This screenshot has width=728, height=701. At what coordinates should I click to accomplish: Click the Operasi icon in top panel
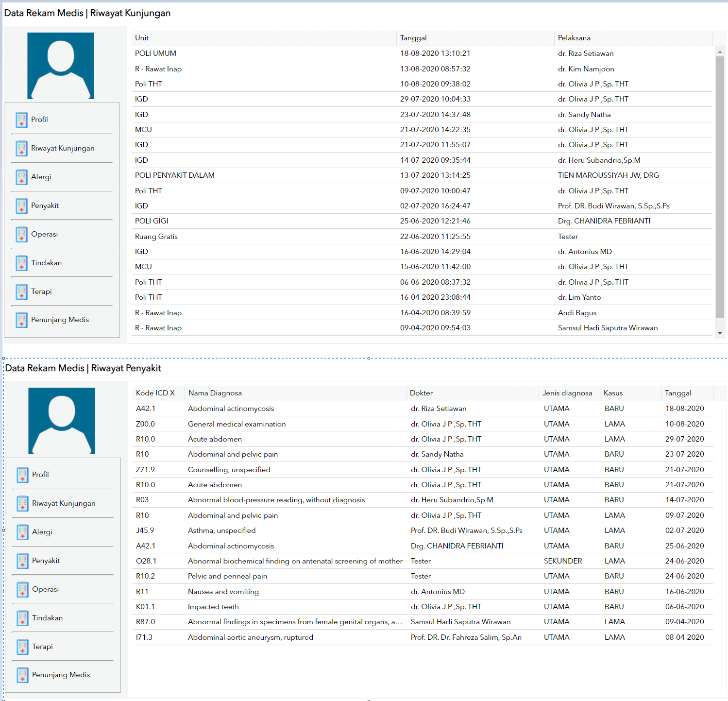[x=21, y=234]
